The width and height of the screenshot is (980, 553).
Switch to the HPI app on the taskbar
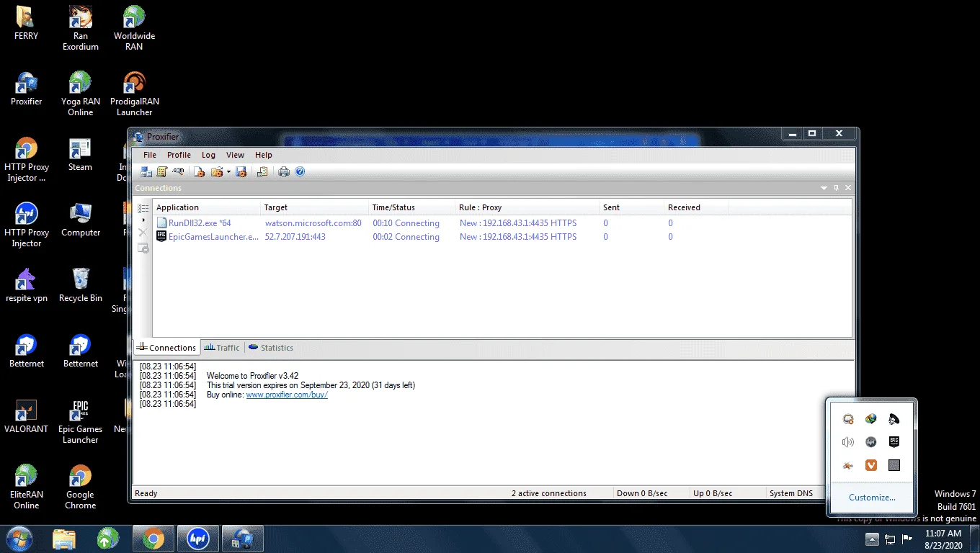tap(197, 539)
